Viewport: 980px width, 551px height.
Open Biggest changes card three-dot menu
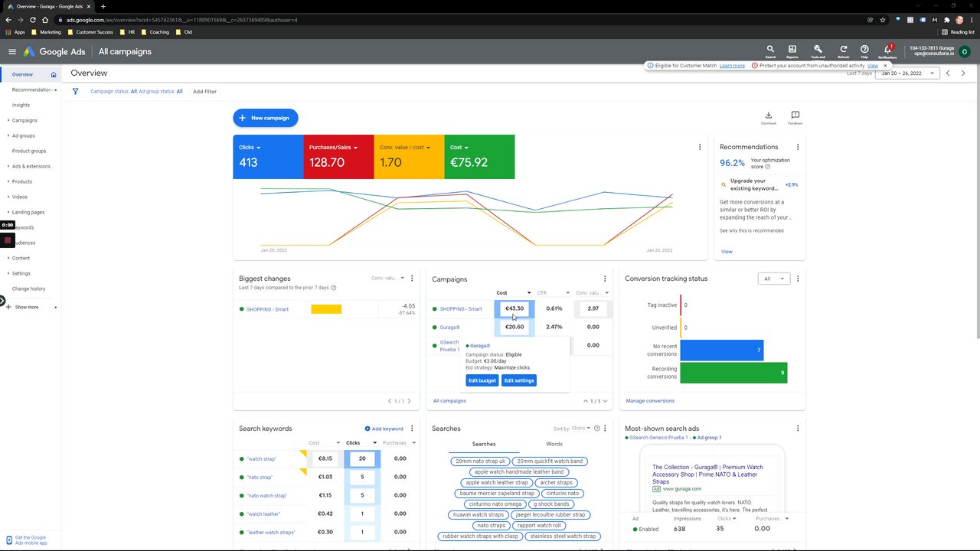point(412,279)
